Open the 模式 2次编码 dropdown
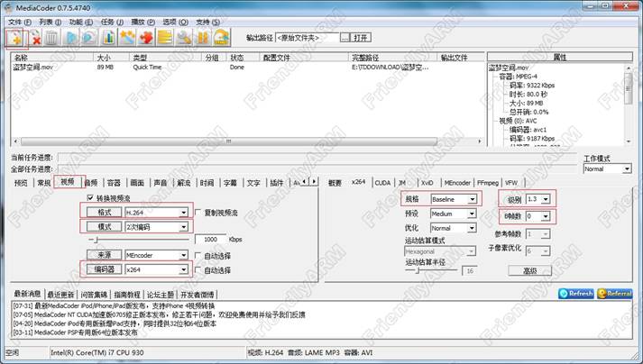This screenshot has width=643, height=364. point(183,227)
